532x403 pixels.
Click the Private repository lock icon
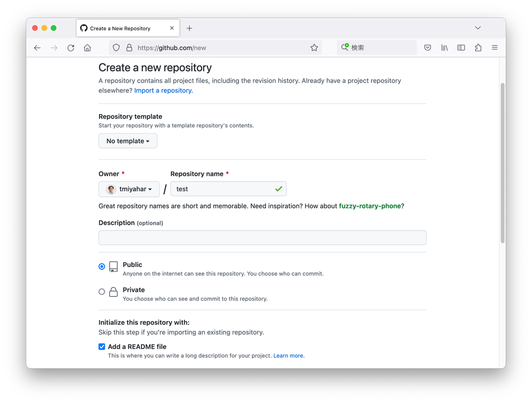click(x=113, y=292)
